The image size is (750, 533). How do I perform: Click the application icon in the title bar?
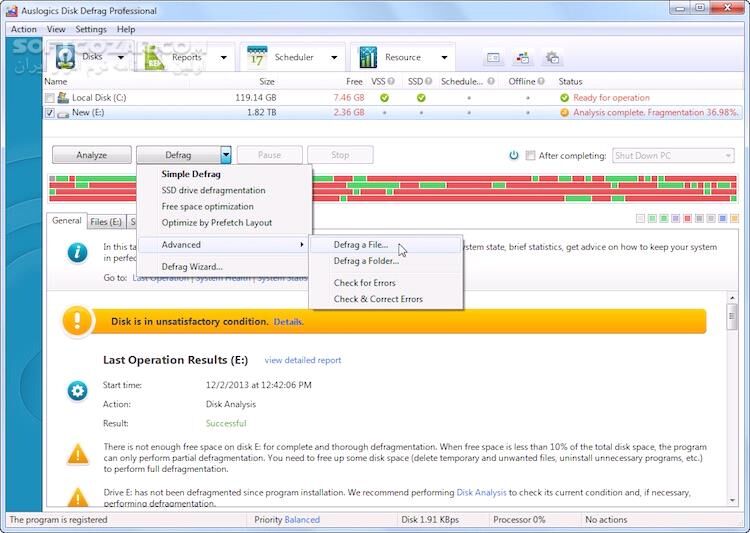pyautogui.click(x=11, y=11)
